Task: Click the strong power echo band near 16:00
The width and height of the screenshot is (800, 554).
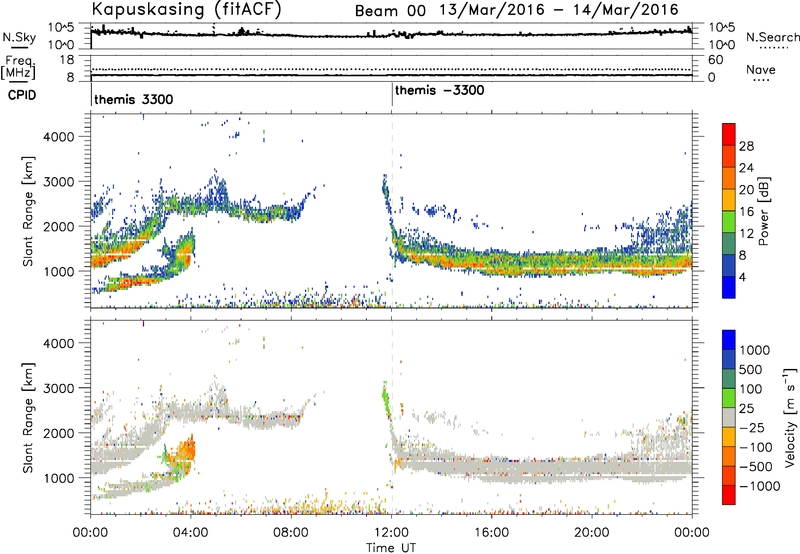Action: (x=491, y=263)
